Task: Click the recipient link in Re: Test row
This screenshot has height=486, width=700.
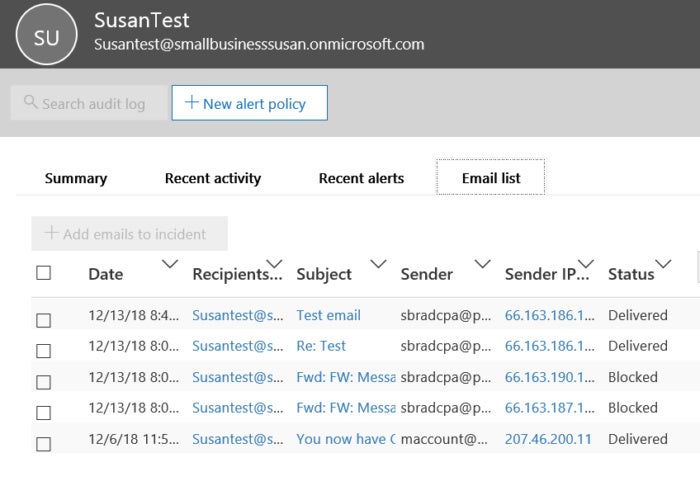Action: (238, 346)
